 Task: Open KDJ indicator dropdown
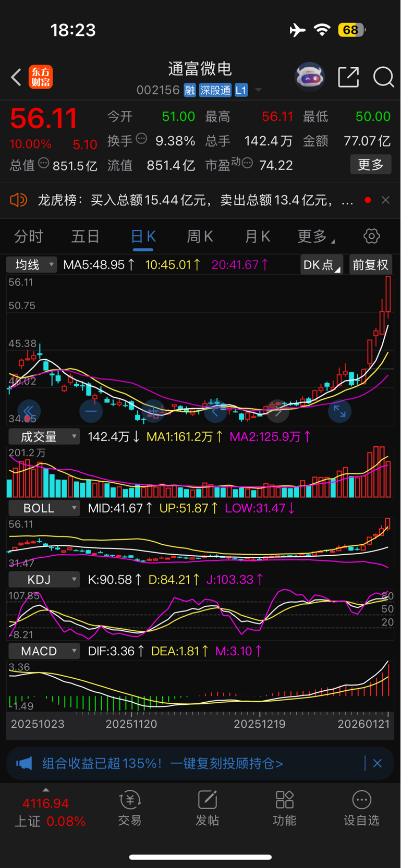[44, 579]
